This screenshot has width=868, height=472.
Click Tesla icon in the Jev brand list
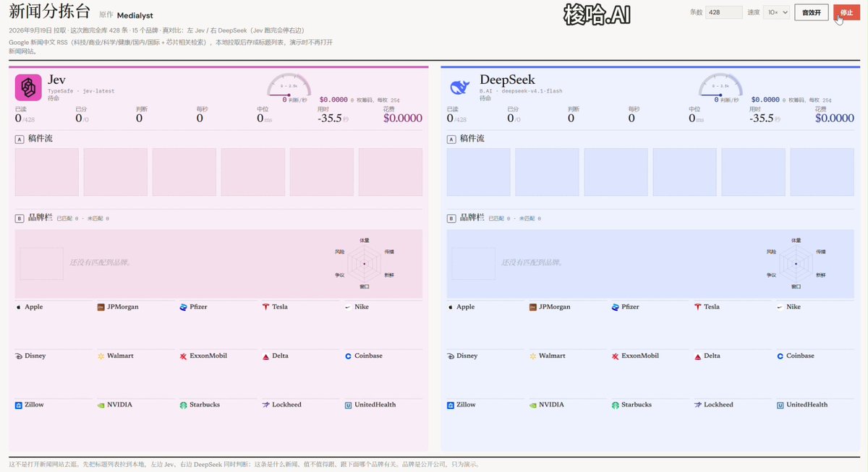[266, 307]
